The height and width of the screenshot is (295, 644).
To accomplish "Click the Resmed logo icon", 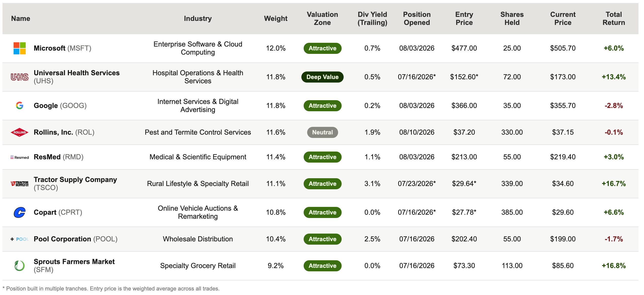I will pyautogui.click(x=20, y=157).
